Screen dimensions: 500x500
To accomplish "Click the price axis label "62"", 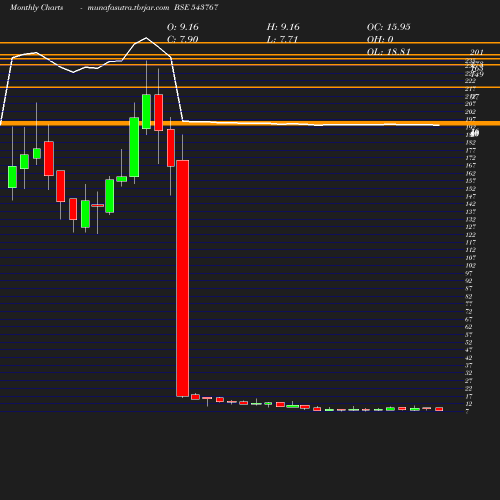I will (x=469, y=327).
